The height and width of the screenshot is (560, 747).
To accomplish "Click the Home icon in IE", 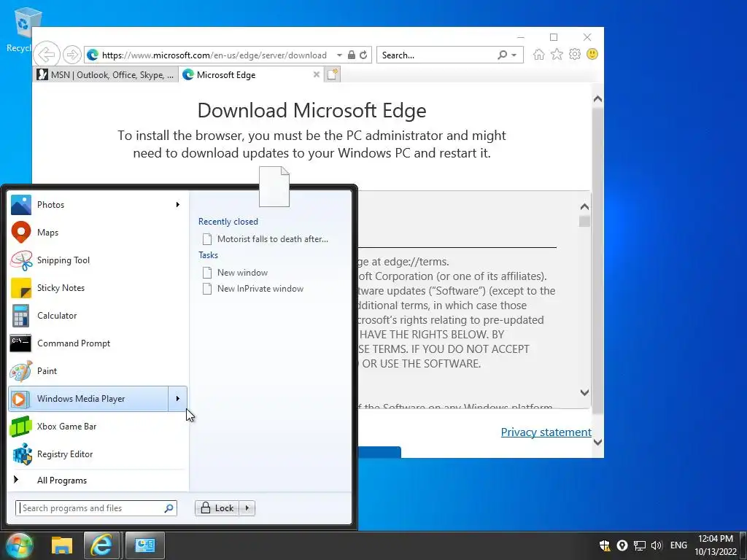I will point(539,55).
